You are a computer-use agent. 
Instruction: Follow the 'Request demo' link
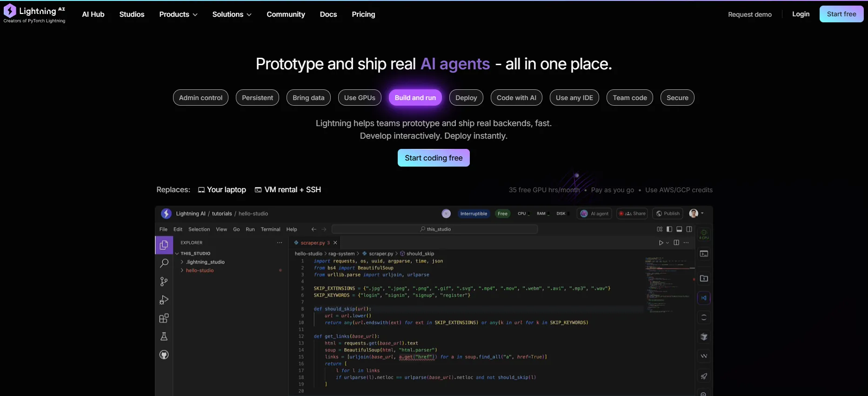749,14
